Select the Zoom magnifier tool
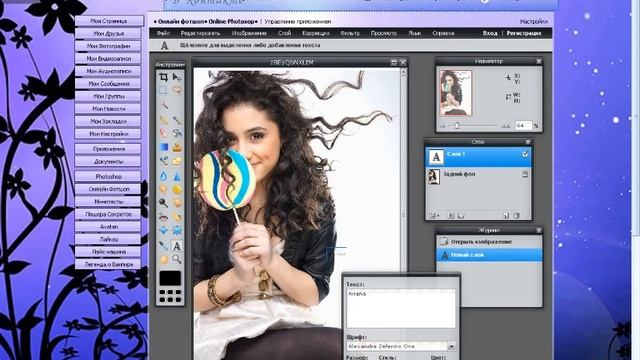 pos(177,259)
